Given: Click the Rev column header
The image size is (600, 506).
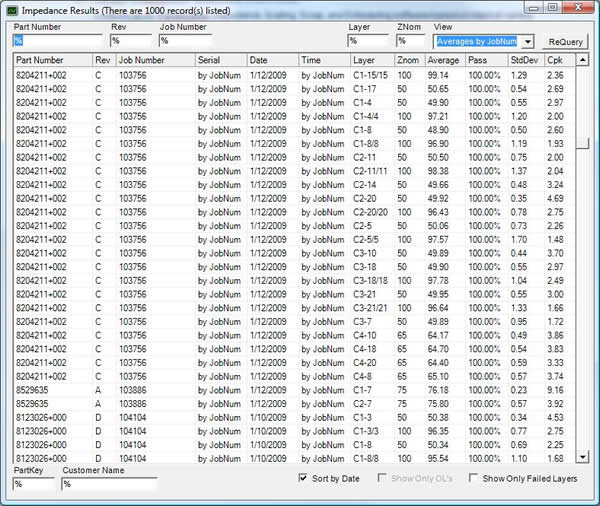Looking at the screenshot, I should [x=104, y=60].
